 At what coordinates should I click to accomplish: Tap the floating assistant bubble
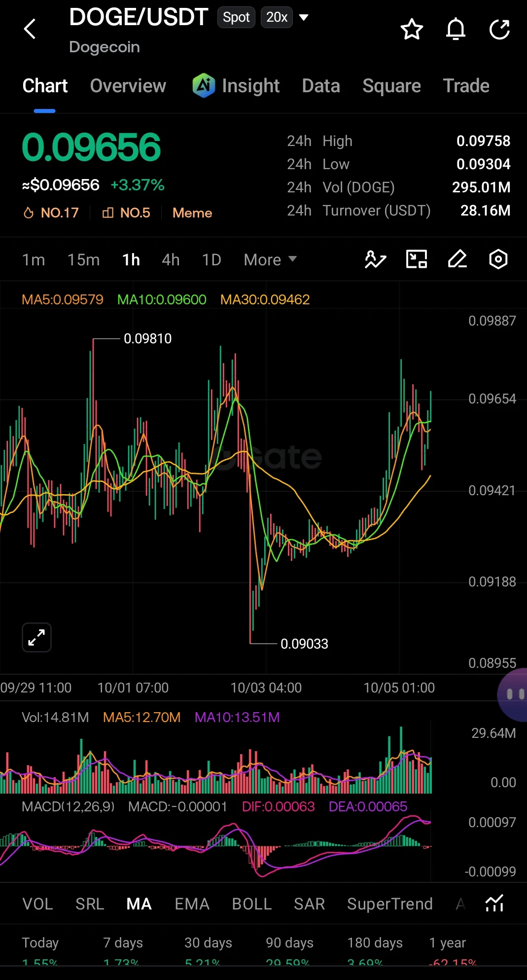513,694
